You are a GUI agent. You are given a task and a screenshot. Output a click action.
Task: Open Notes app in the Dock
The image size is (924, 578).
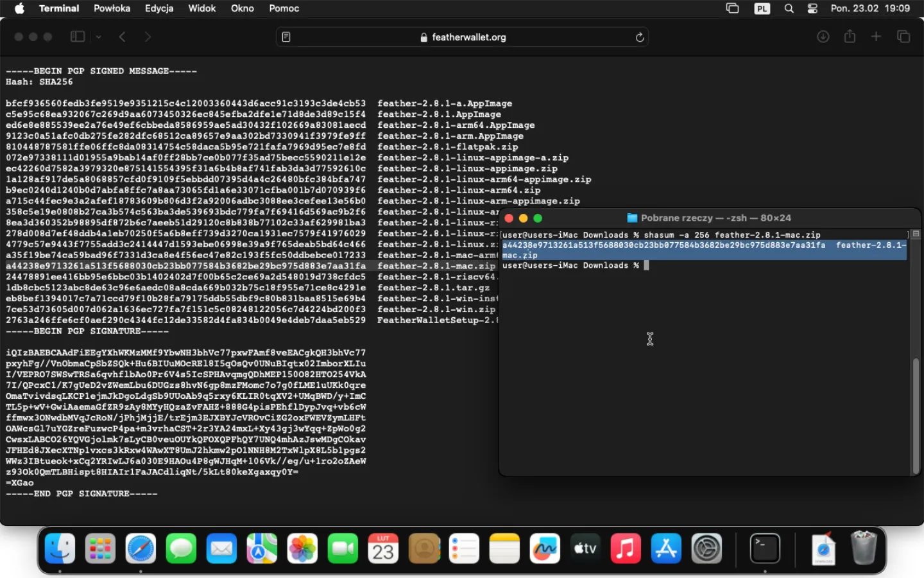[x=504, y=549]
